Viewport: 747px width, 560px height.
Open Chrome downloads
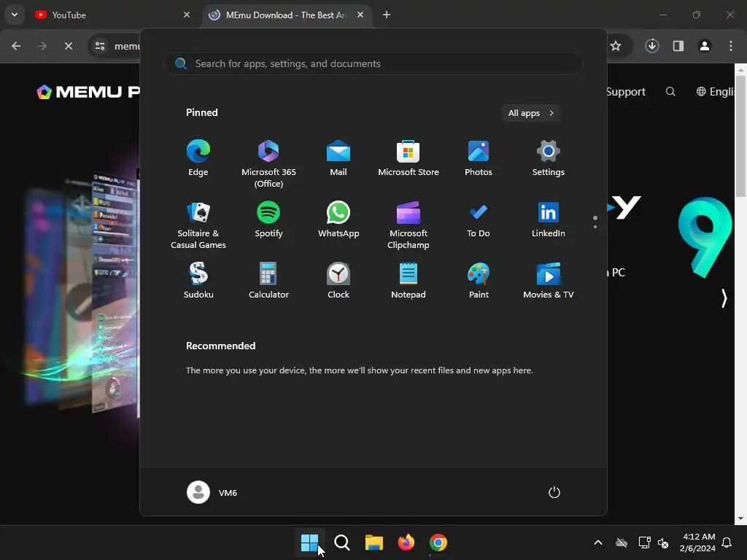[x=652, y=46]
